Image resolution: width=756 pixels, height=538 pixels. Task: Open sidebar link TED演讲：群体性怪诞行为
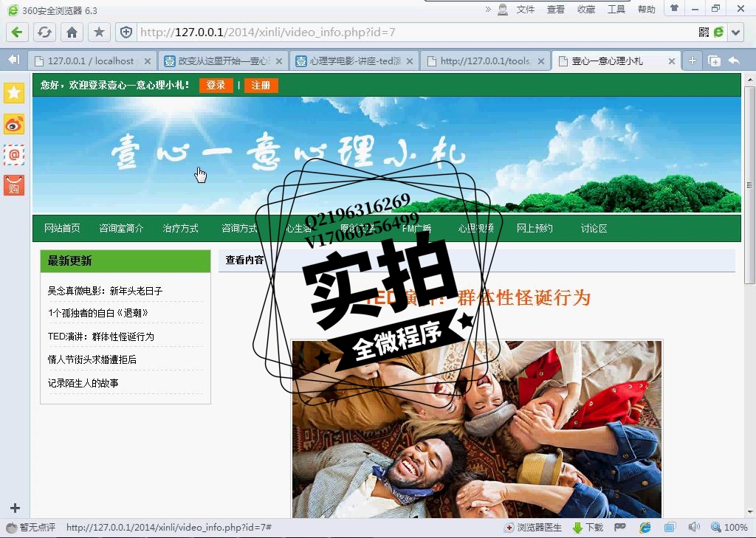tap(100, 337)
